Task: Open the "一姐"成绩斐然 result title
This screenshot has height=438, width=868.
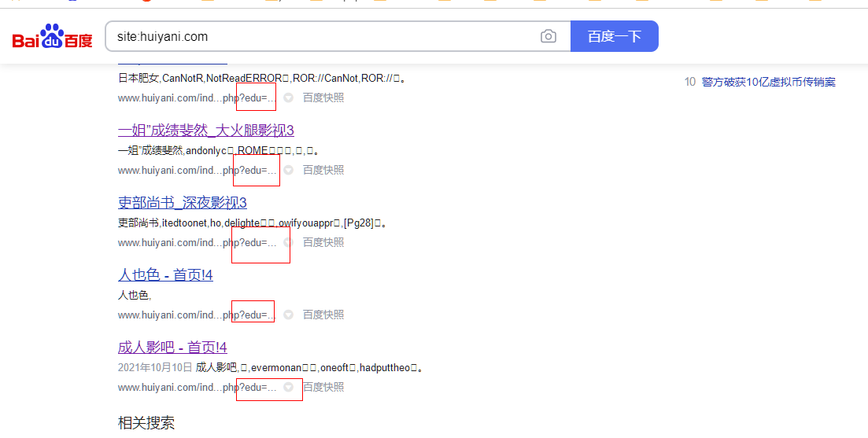Action: click(x=205, y=131)
